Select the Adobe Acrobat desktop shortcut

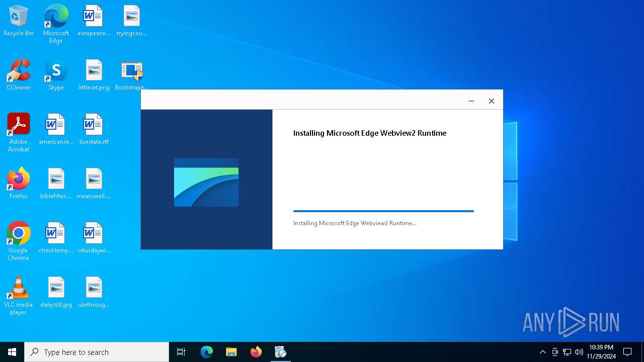pyautogui.click(x=19, y=133)
